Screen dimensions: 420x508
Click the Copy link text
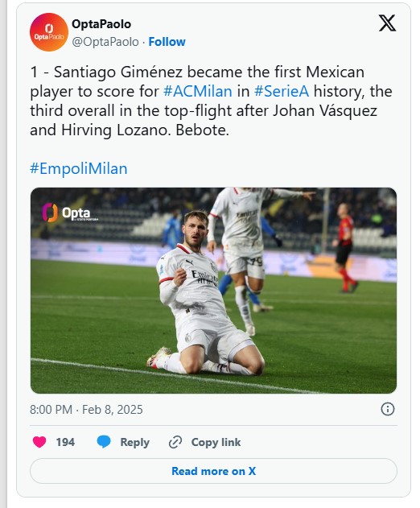(216, 442)
